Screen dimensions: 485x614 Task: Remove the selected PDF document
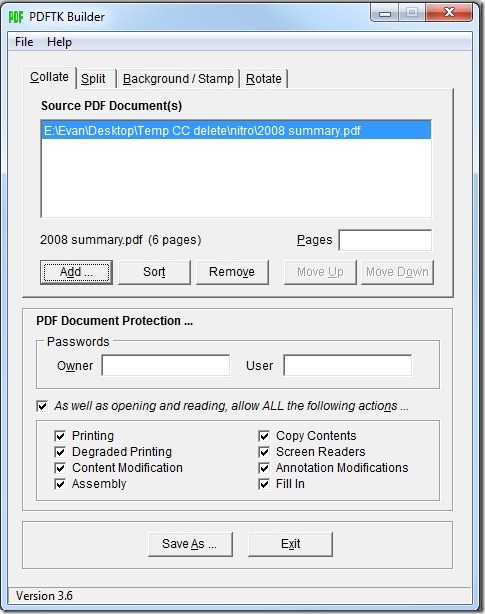pyautogui.click(x=232, y=272)
